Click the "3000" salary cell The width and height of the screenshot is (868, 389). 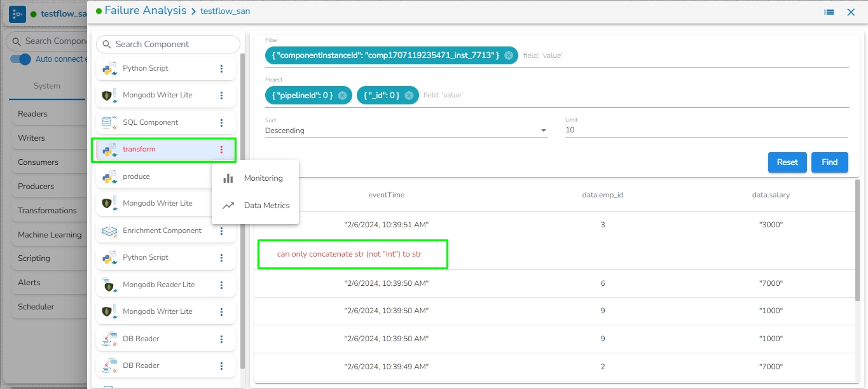[x=771, y=225]
